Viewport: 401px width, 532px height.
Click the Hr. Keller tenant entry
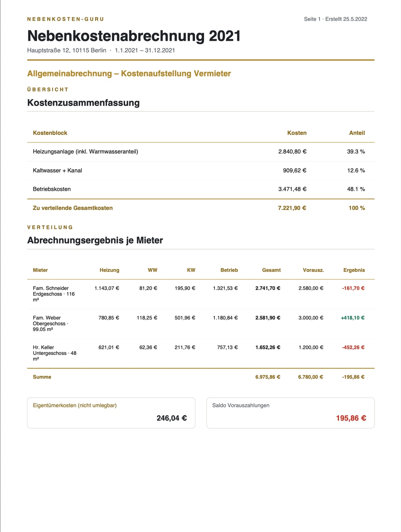pyautogui.click(x=55, y=353)
